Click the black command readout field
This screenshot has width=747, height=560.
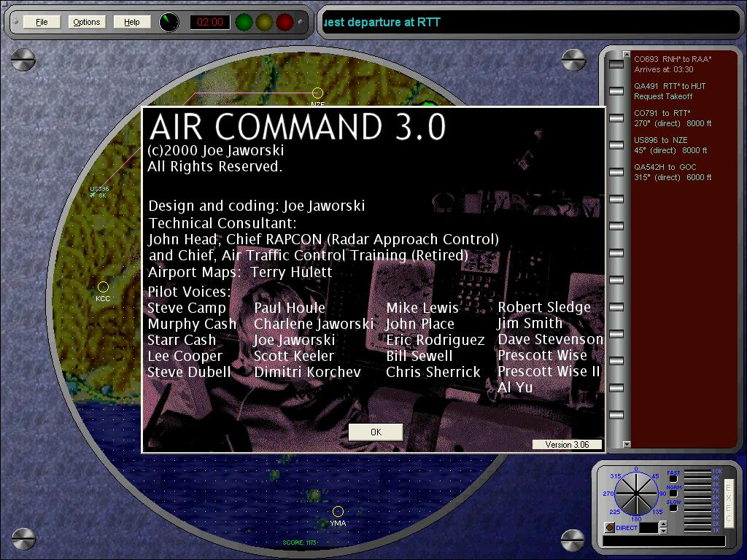pyautogui.click(x=664, y=541)
